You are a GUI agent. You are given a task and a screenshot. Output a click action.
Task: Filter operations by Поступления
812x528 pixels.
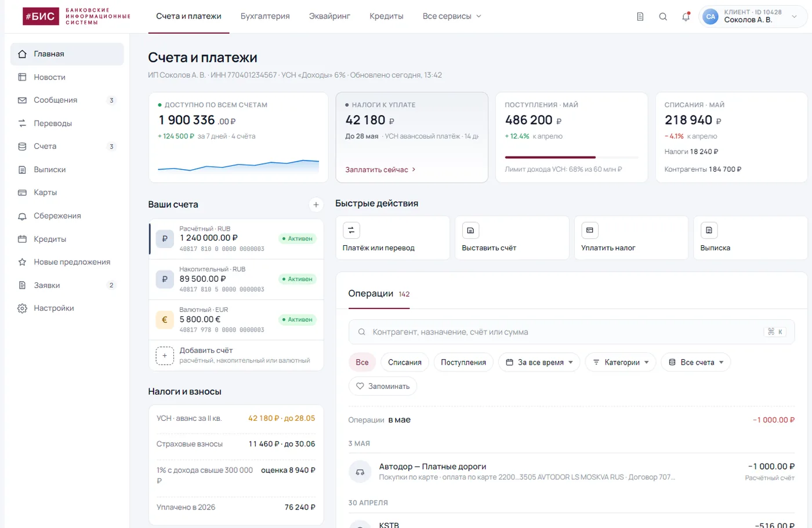(x=463, y=362)
